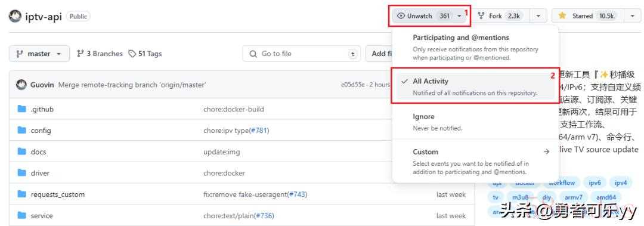Click the iptv-api repository avatar icon
This screenshot has height=226, width=644.
pos(15,17)
